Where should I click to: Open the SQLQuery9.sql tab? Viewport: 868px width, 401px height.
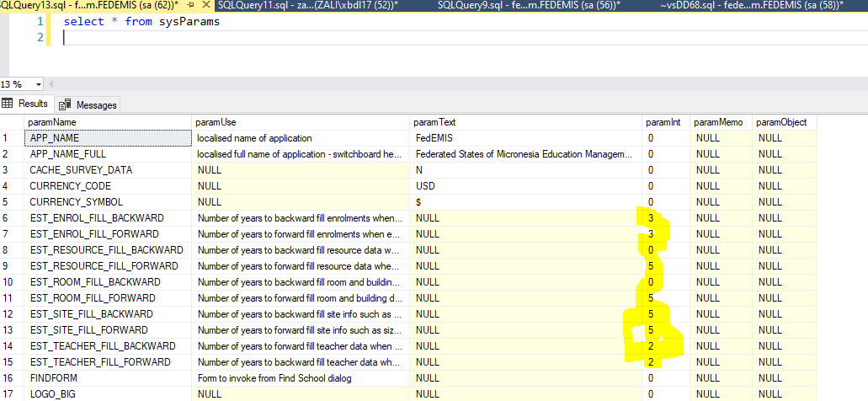tap(529, 6)
